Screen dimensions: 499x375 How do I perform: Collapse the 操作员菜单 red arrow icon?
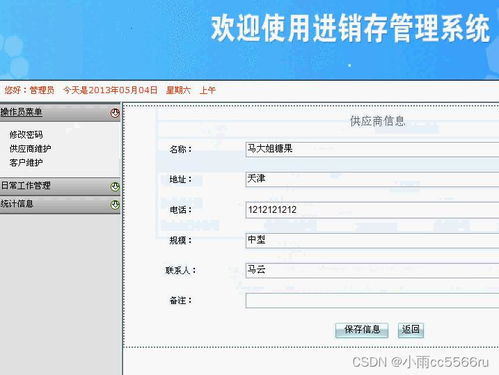pyautogui.click(x=115, y=113)
